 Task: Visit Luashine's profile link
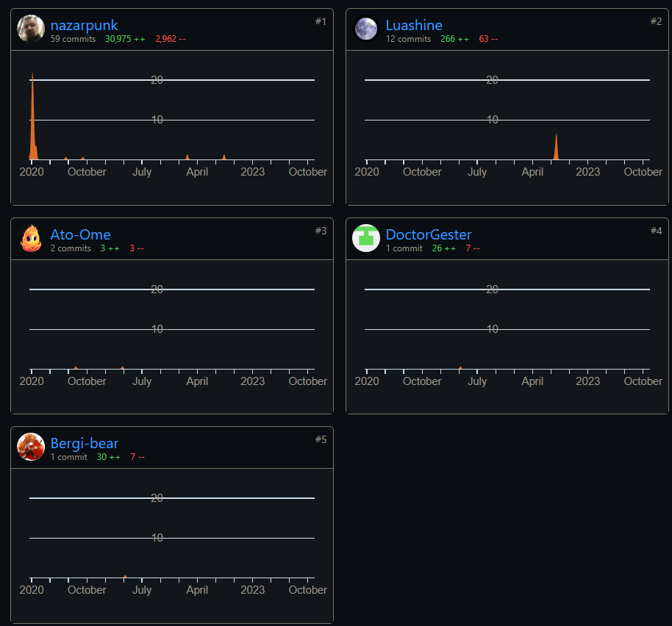click(x=414, y=25)
